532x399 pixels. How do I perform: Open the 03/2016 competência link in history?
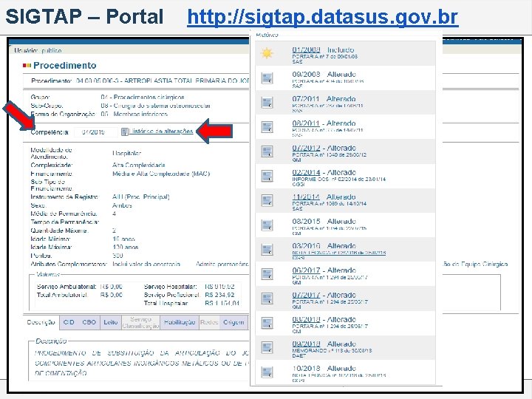[306, 245]
